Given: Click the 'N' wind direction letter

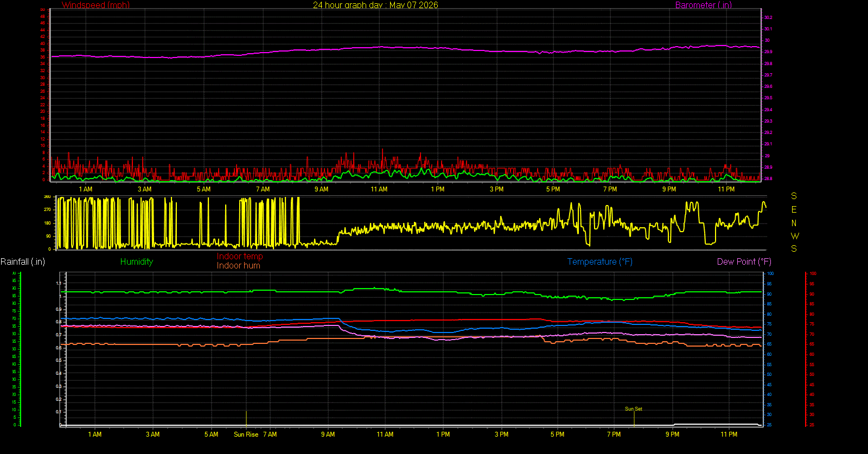Looking at the screenshot, I should 794,223.
